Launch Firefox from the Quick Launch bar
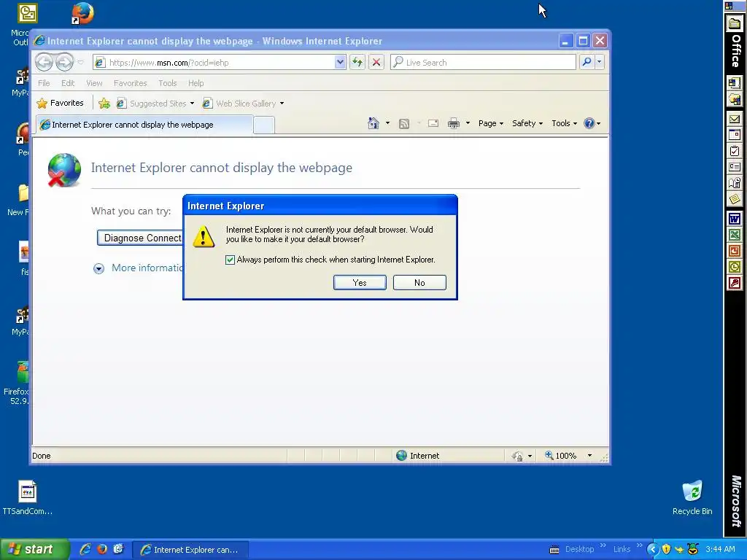The width and height of the screenshot is (747, 560). [x=102, y=549]
